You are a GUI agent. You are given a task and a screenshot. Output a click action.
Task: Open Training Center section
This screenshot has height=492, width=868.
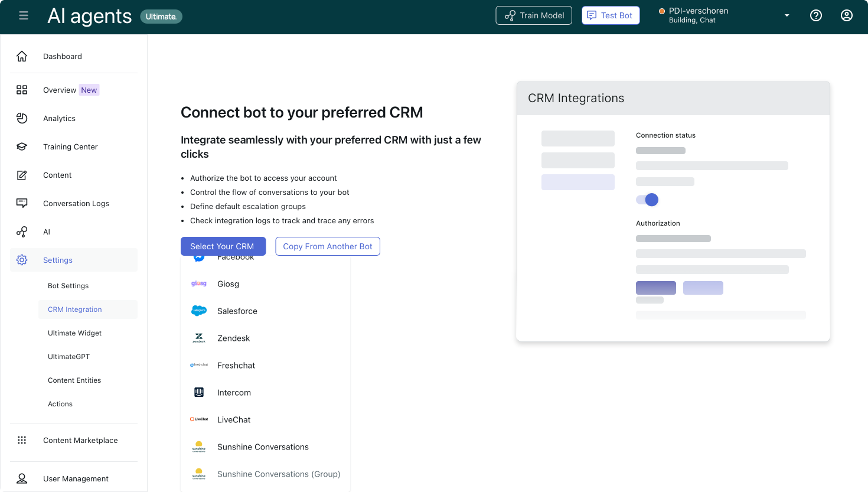[x=74, y=146]
